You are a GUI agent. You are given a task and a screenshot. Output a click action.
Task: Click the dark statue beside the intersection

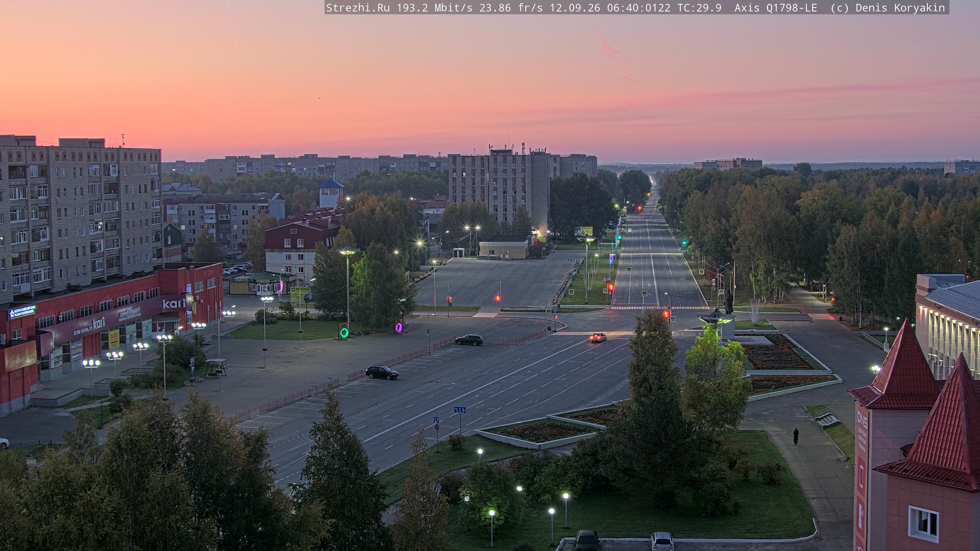click(x=729, y=302)
